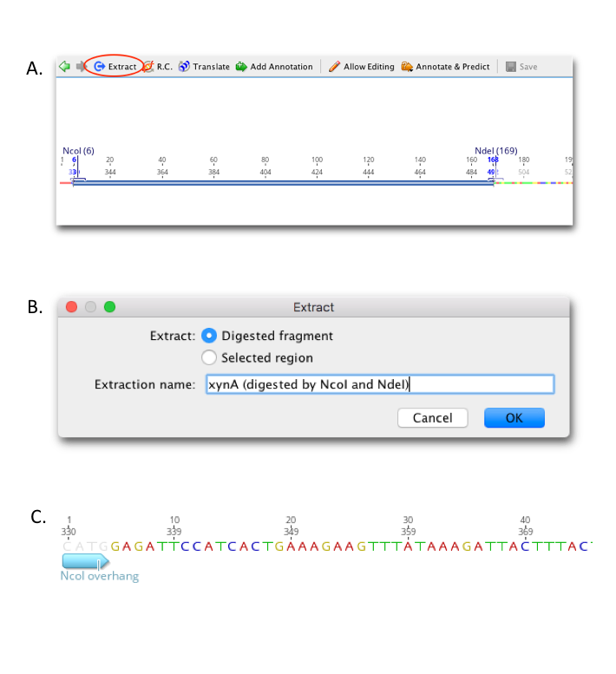The height and width of the screenshot is (674, 616).
Task: Cancel the Extract dialog
Action: (432, 418)
